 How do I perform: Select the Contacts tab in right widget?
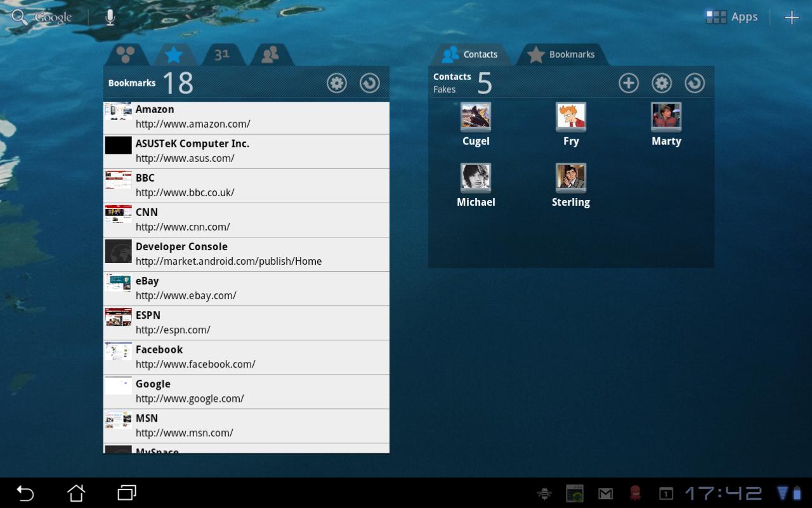pos(470,55)
